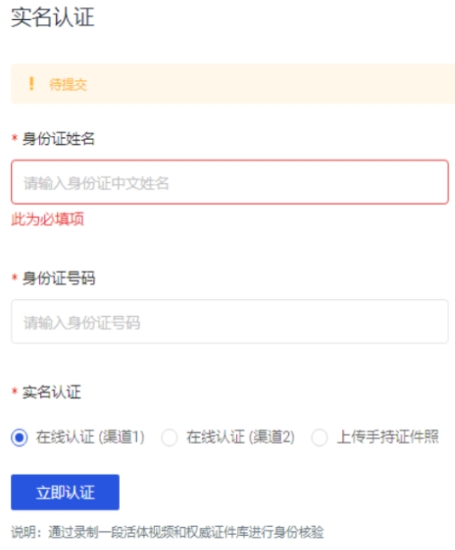Click the 在线认证 (渠道2) label text
Screen dimensions: 455x550
240,437
